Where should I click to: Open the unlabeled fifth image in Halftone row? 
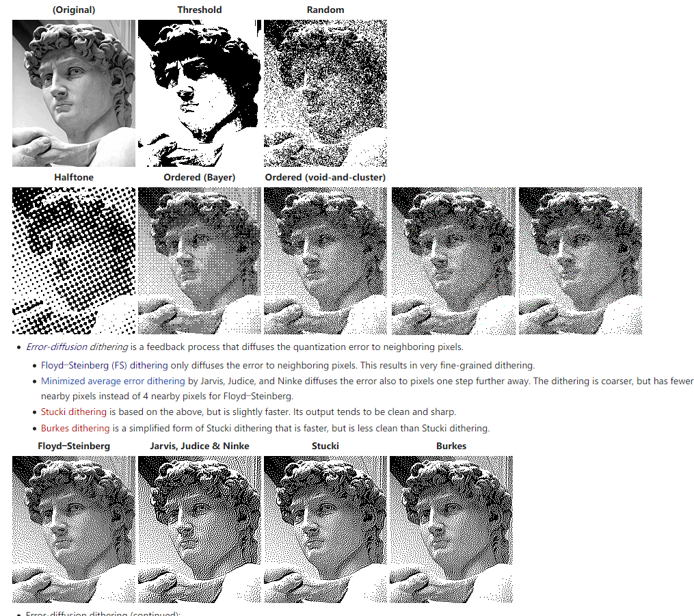coord(580,260)
